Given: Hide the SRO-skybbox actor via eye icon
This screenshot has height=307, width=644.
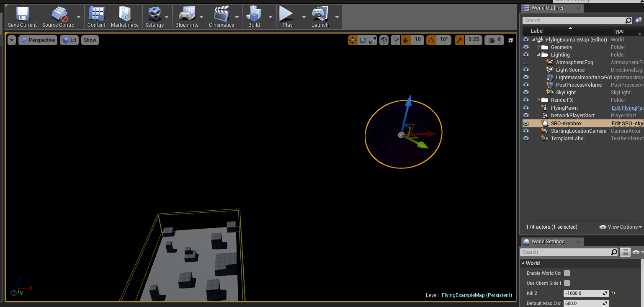Looking at the screenshot, I should tap(526, 124).
